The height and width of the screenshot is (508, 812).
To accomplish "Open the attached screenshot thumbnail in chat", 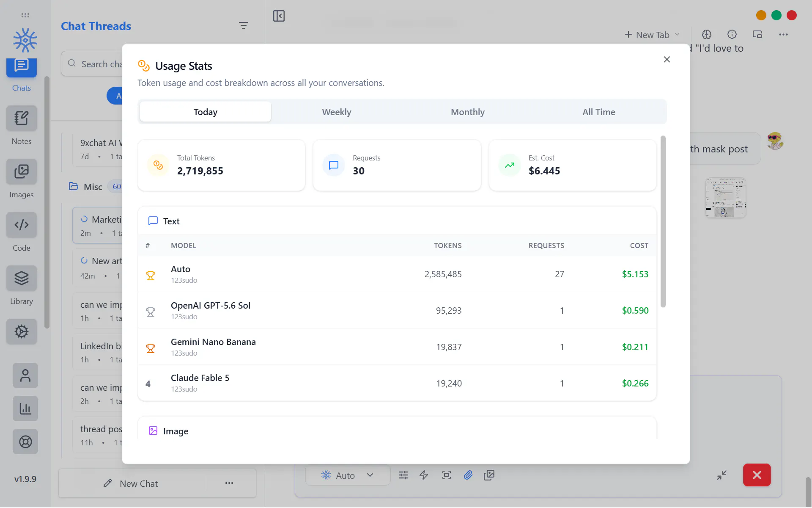I will pyautogui.click(x=725, y=198).
